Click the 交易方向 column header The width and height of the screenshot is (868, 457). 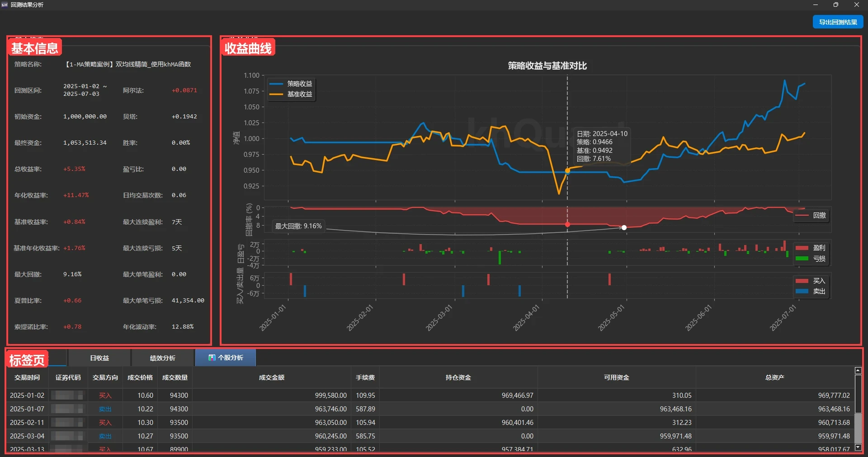[x=105, y=377]
